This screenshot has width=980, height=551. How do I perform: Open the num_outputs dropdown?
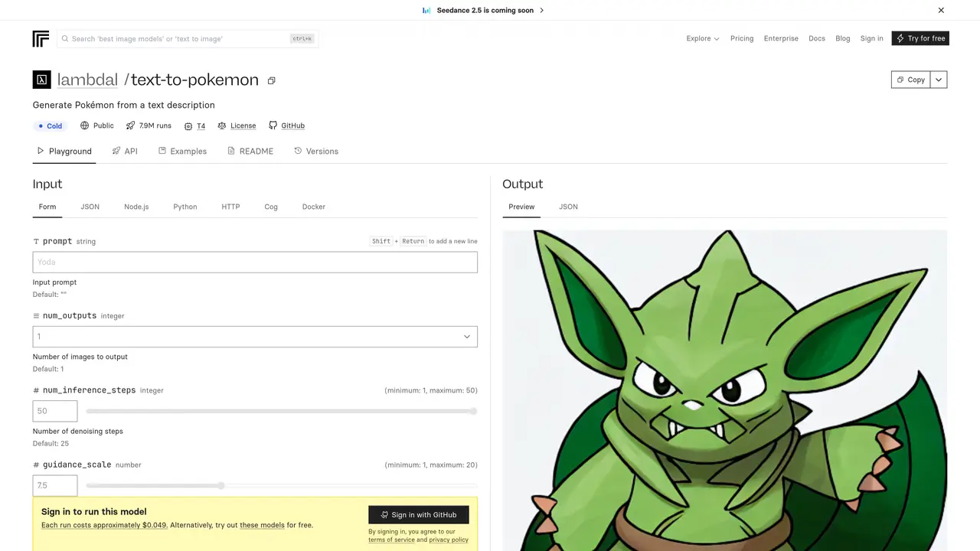click(255, 337)
